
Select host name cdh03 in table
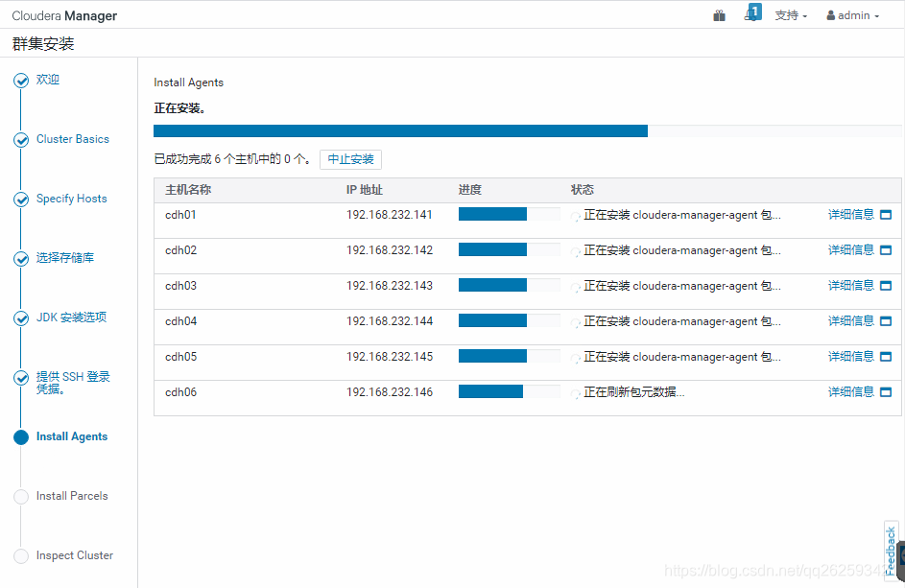tap(180, 286)
